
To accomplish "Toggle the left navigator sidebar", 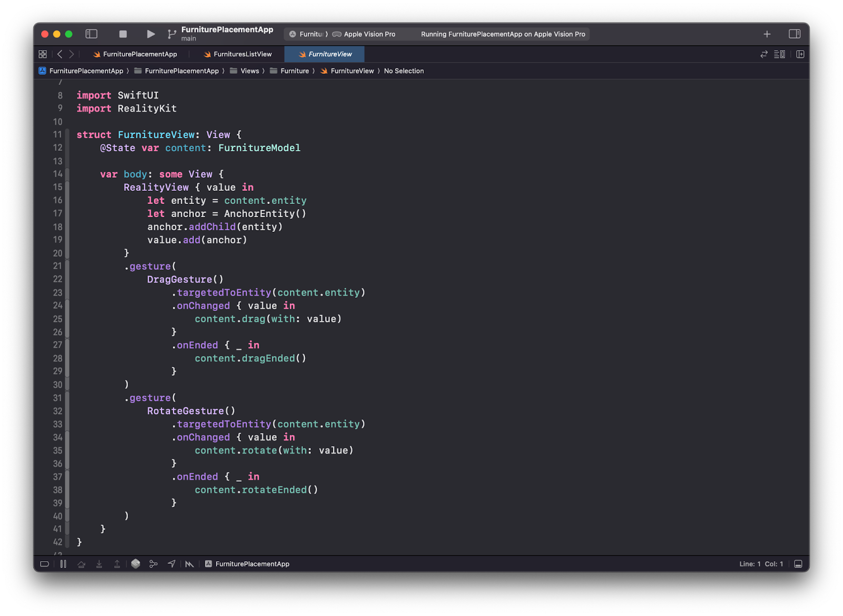I will pos(92,34).
